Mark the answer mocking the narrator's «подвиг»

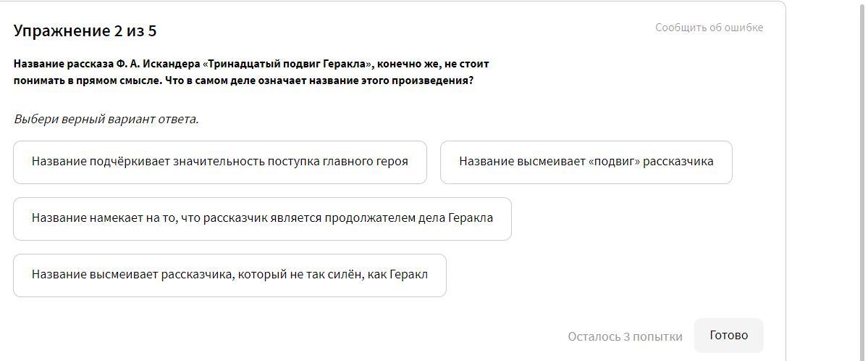[586, 162]
